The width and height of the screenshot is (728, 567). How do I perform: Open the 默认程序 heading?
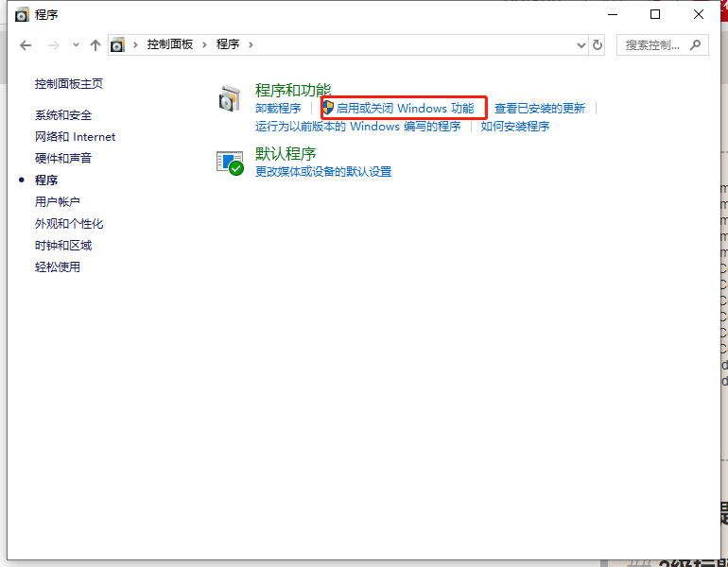click(x=286, y=154)
